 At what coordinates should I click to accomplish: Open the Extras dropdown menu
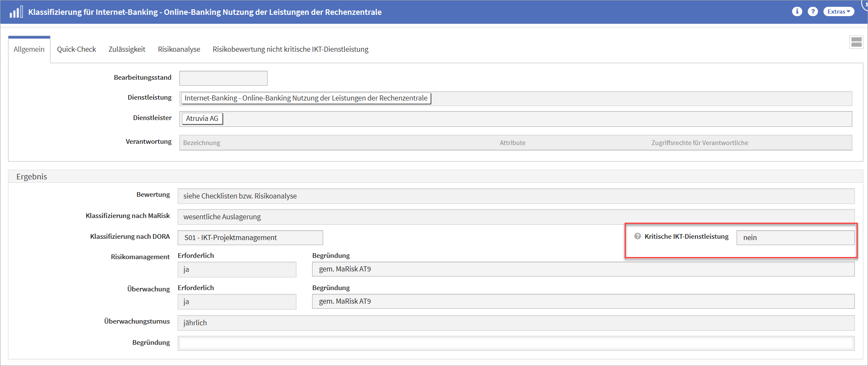pyautogui.click(x=838, y=11)
